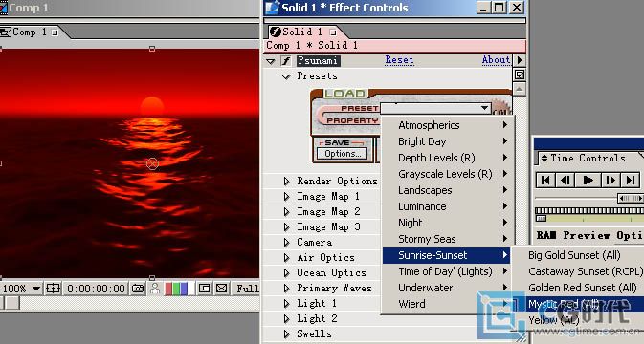The height and width of the screenshot is (344, 644).
Task: Open Stormy Seas preset submenu
Action: click(447, 239)
